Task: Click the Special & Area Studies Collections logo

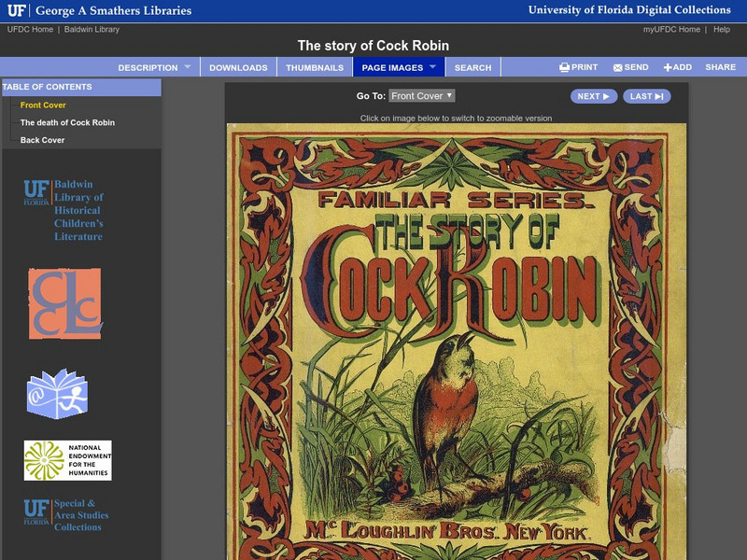Action: [65, 514]
